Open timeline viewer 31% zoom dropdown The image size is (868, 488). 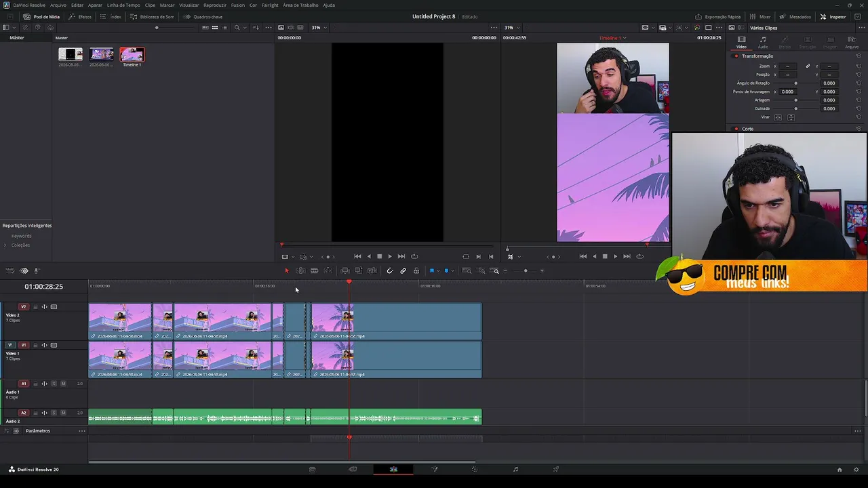pos(511,28)
